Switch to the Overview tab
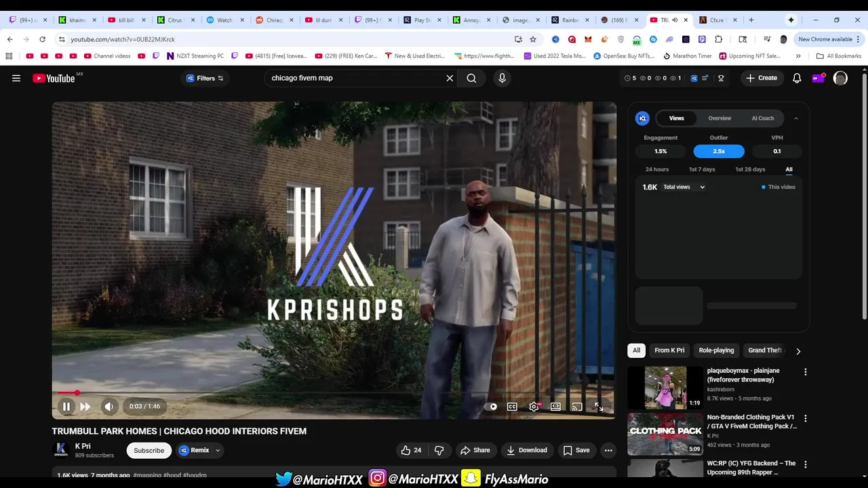868x488 pixels. pos(719,118)
